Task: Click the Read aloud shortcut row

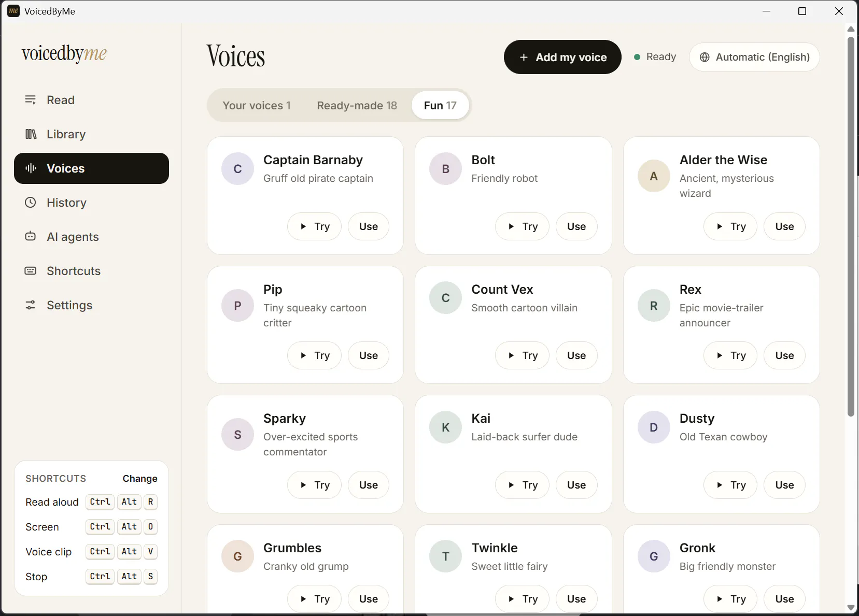Action: click(91, 502)
